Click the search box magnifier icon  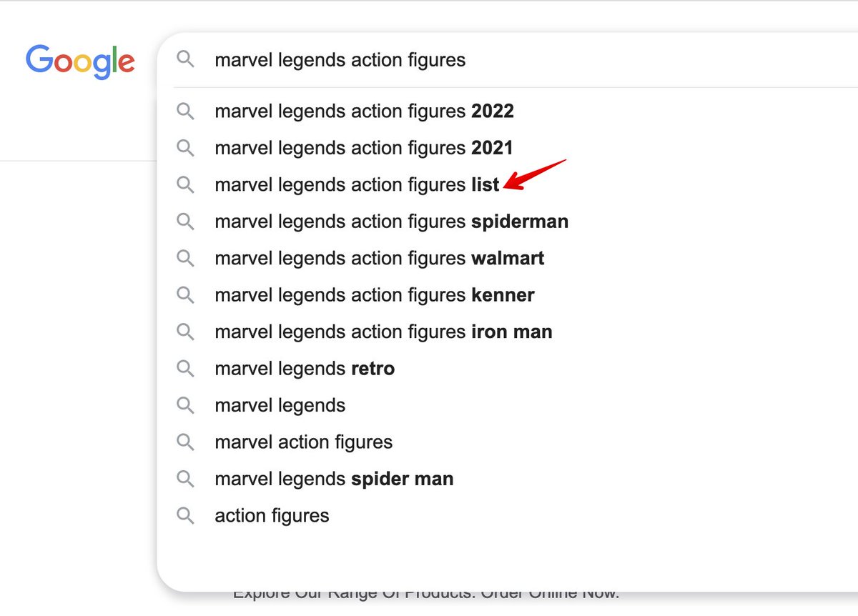tap(185, 59)
